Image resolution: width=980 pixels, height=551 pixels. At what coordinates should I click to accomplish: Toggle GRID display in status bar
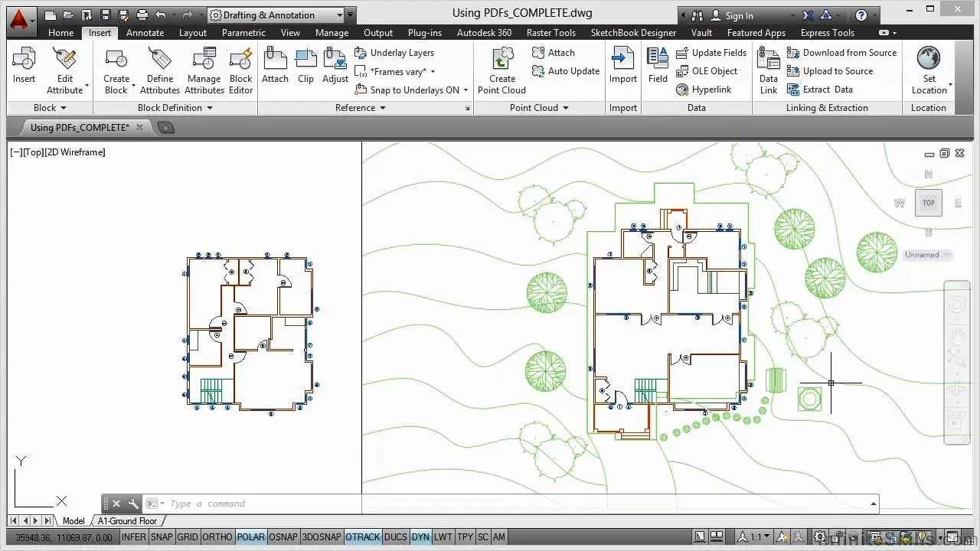click(x=188, y=537)
